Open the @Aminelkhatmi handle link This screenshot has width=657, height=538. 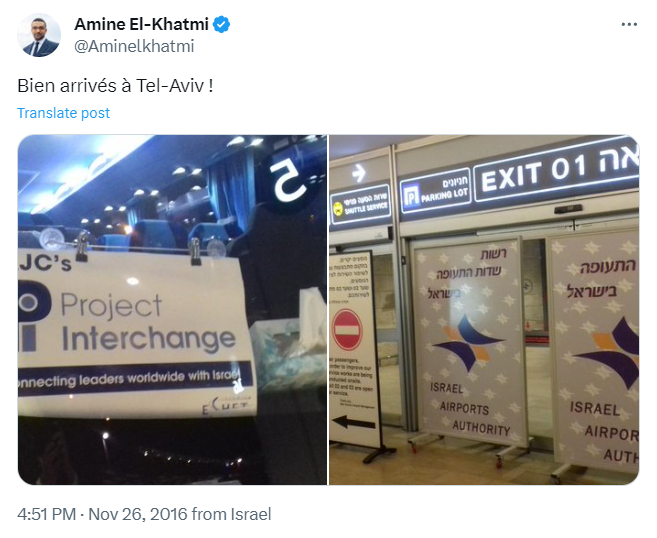click(x=134, y=46)
